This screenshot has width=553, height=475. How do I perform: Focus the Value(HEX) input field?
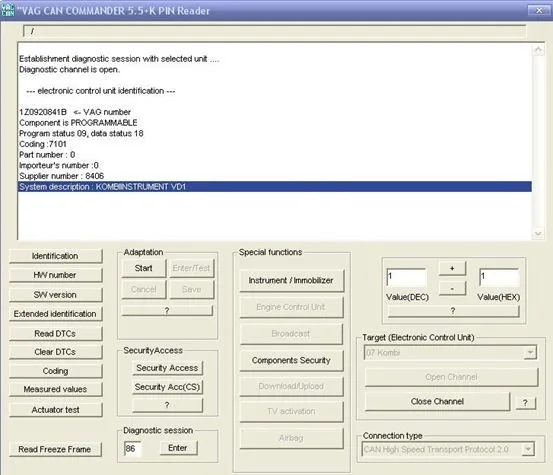click(x=499, y=277)
